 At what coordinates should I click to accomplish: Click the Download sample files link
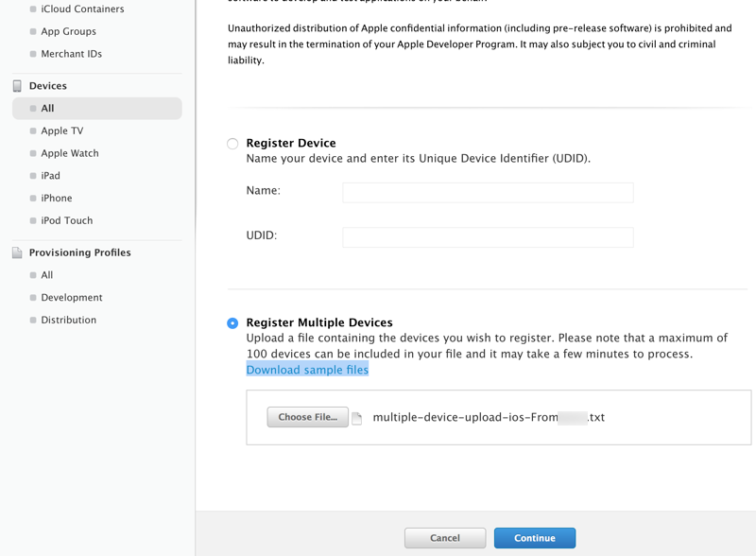(307, 370)
